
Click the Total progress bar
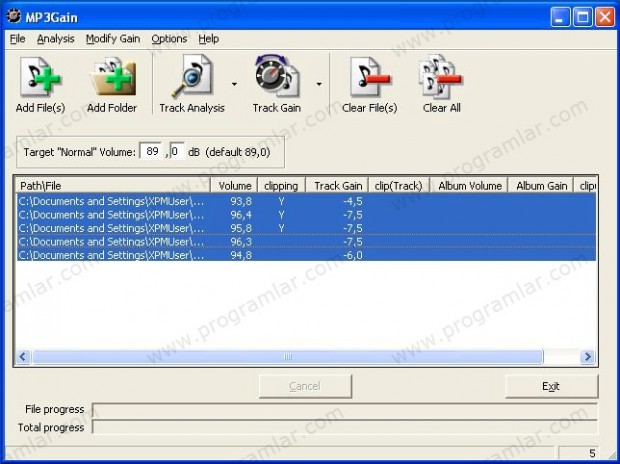pos(344,427)
